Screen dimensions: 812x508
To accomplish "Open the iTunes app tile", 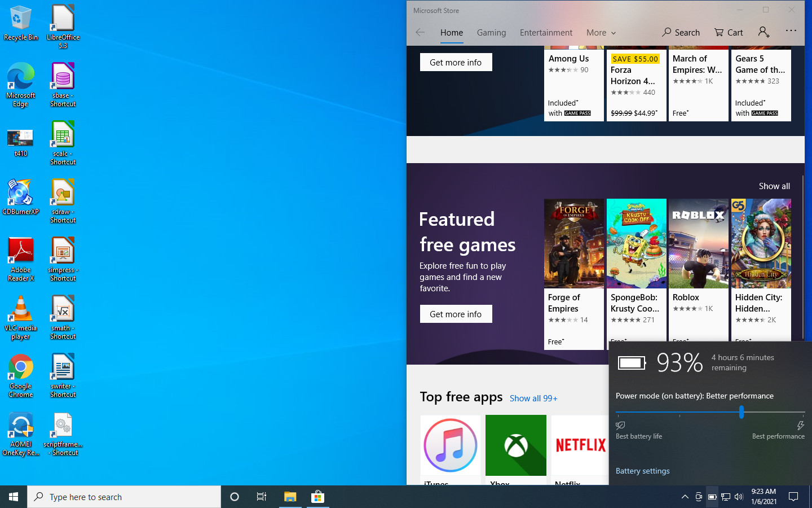I will tap(450, 449).
